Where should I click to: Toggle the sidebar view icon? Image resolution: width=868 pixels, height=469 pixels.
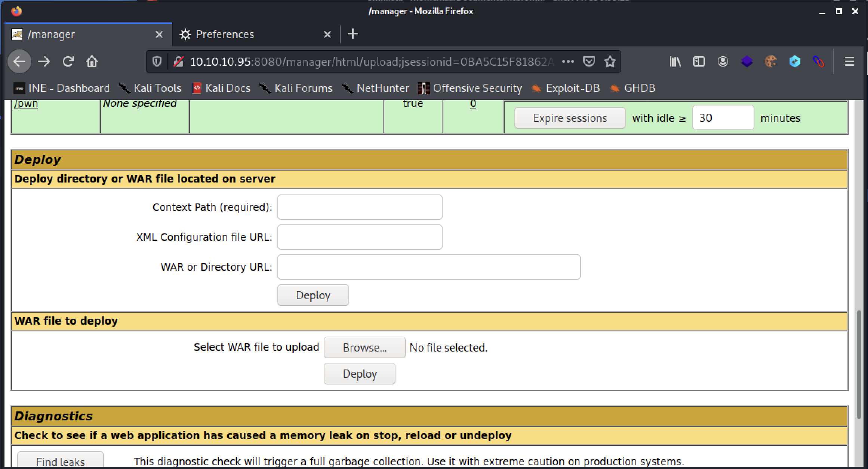coord(699,61)
